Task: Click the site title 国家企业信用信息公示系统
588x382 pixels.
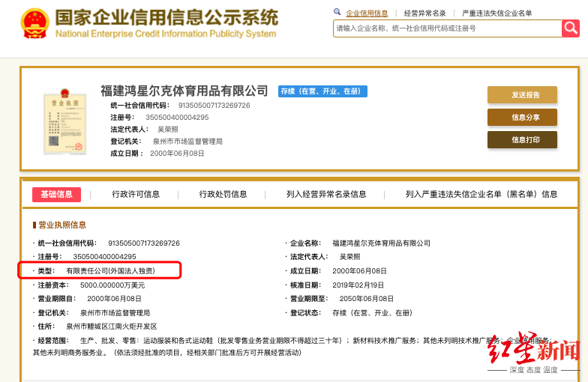Action: tap(166, 17)
